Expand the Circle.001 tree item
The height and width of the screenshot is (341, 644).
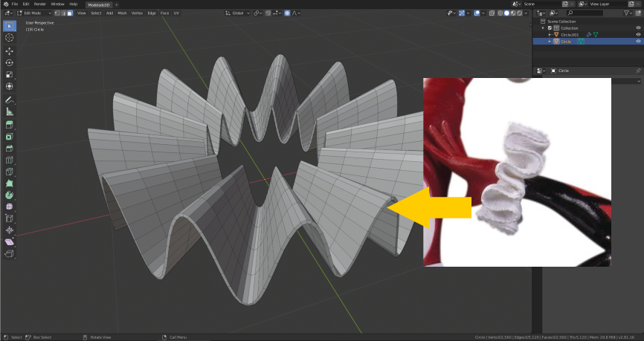550,35
